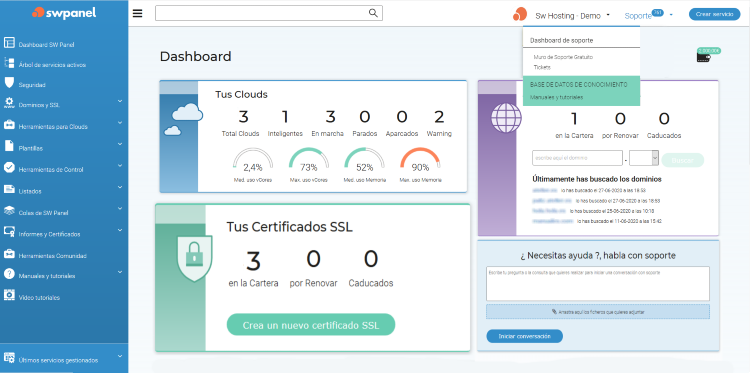The width and height of the screenshot is (750, 373).
Task: Click the Herramientas Comunidad icon
Action: [x=9, y=253]
